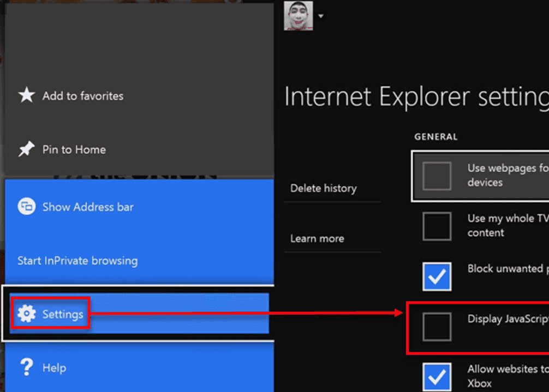Expand the dropdown arrow beside the avatar
The height and width of the screenshot is (392, 549).
point(321,16)
